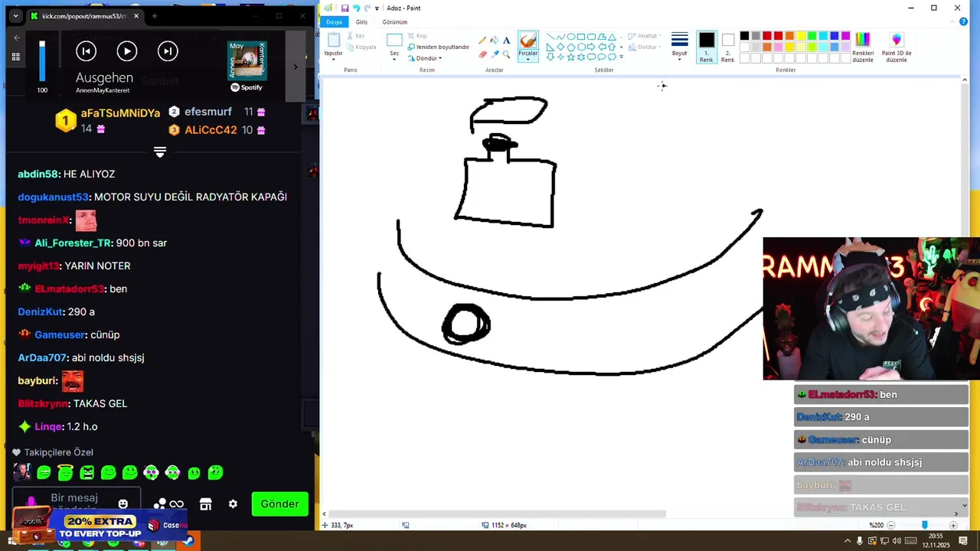This screenshot has height=551, width=980.
Task: Pick the red color swatch
Action: click(x=778, y=36)
